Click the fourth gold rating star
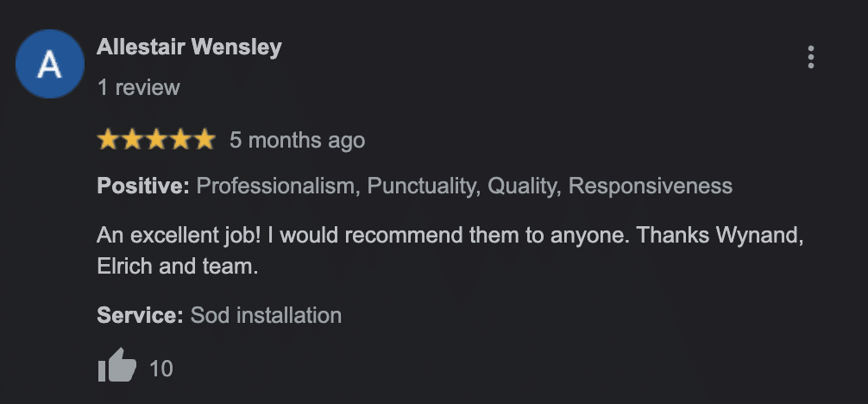 tap(180, 140)
